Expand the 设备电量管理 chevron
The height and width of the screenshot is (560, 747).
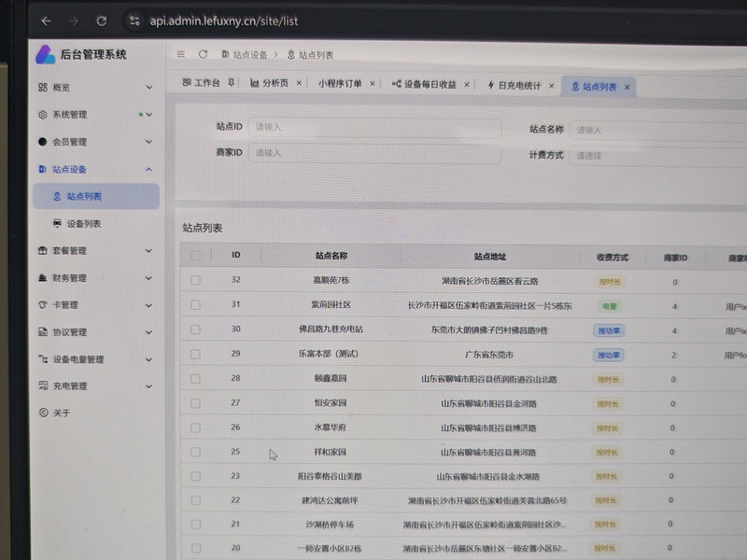click(x=149, y=359)
